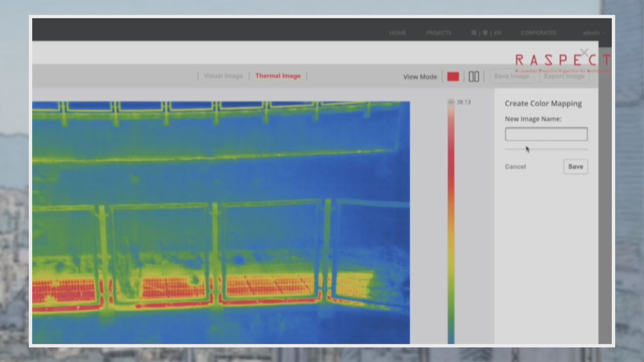644x362 pixels.
Task: Select the Thermal Image tab
Action: 278,76
